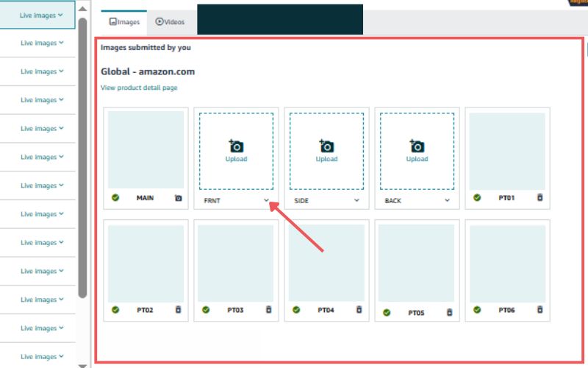Delete the PT03 image with its trash icon

(268, 309)
